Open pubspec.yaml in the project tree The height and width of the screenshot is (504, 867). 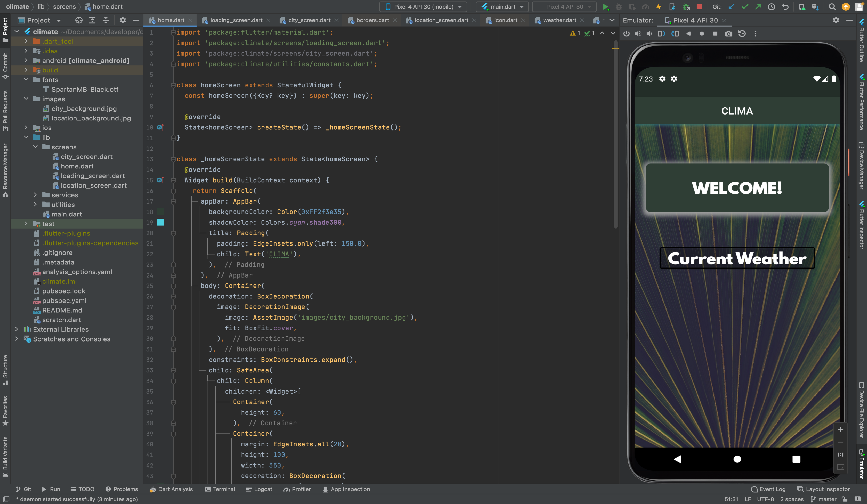[x=64, y=300]
